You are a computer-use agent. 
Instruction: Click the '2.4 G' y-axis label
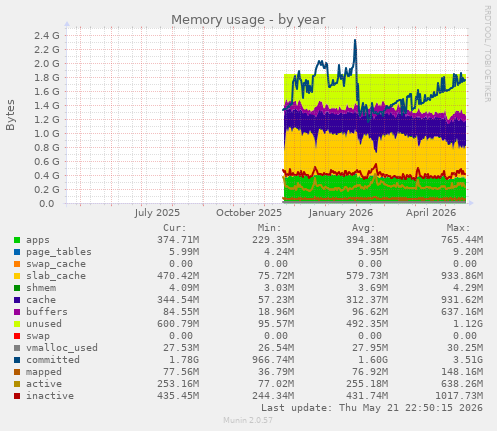(47, 36)
